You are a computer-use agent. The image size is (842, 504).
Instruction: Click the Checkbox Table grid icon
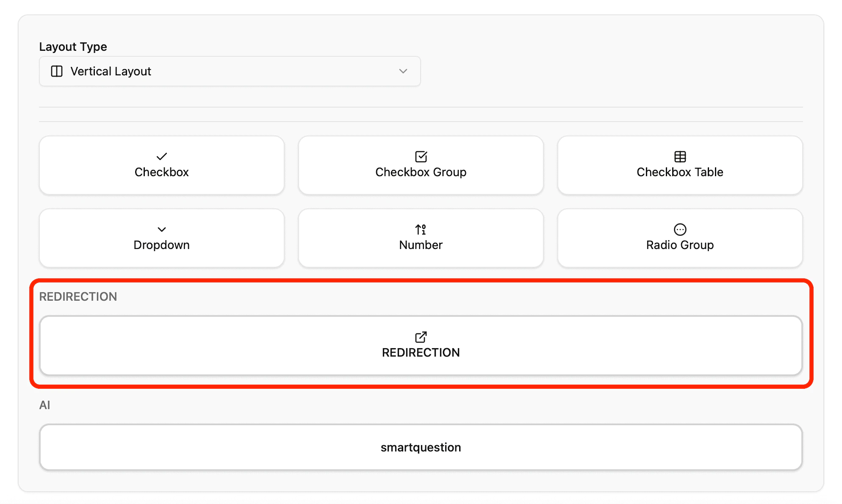680,156
